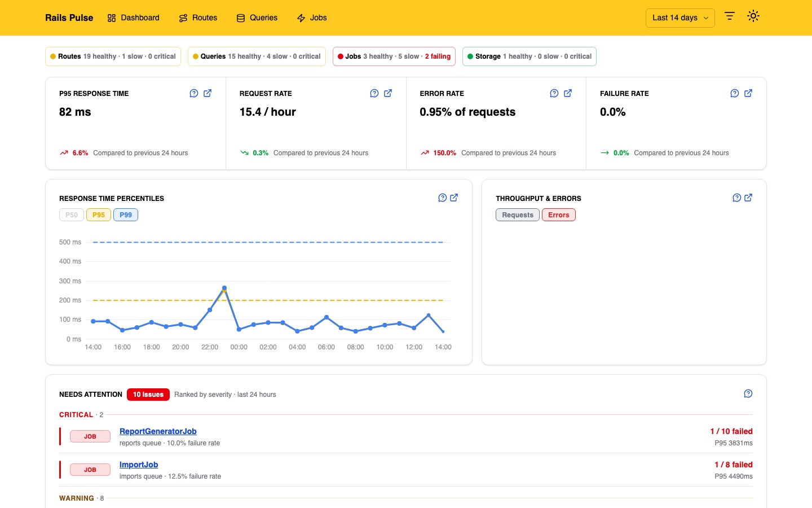The width and height of the screenshot is (812, 508).
Task: Toggle P99 percentile series
Action: (126, 215)
